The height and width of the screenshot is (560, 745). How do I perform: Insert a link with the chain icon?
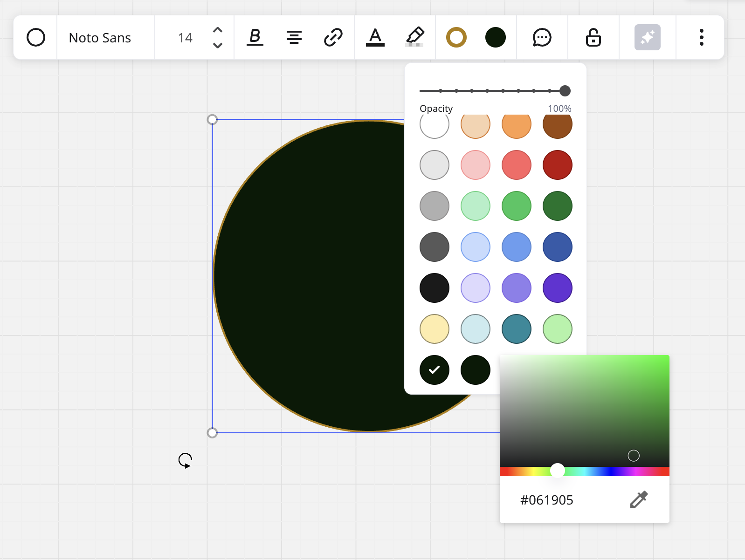coord(333,37)
